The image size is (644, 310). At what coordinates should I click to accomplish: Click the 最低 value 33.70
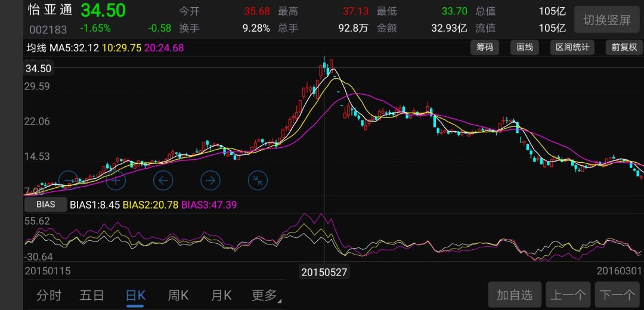click(x=454, y=11)
